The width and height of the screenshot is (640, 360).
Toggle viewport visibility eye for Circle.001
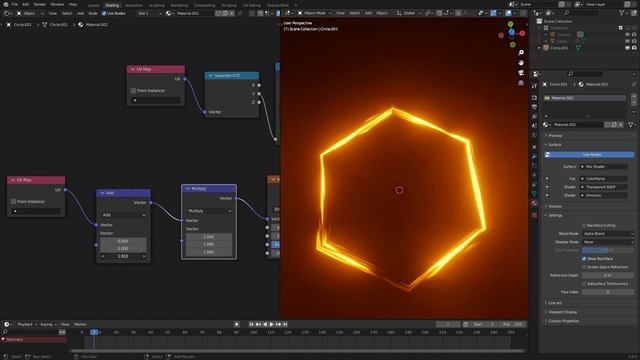[628, 48]
